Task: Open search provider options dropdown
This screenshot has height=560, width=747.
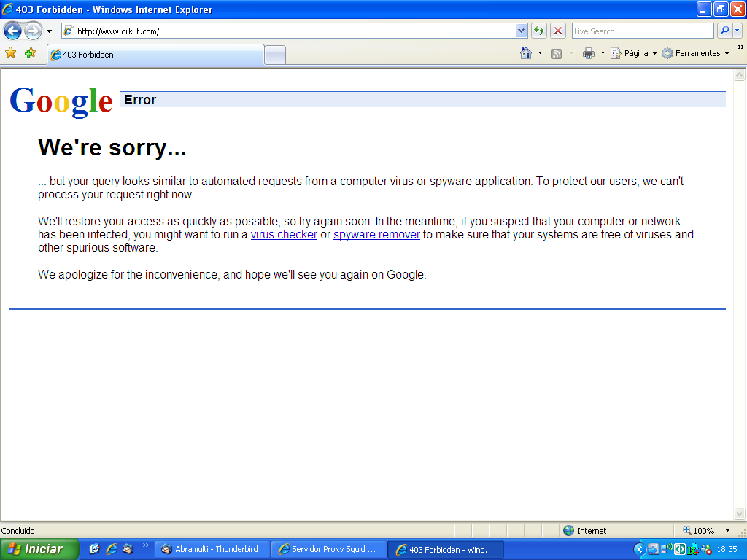Action: pos(737,31)
